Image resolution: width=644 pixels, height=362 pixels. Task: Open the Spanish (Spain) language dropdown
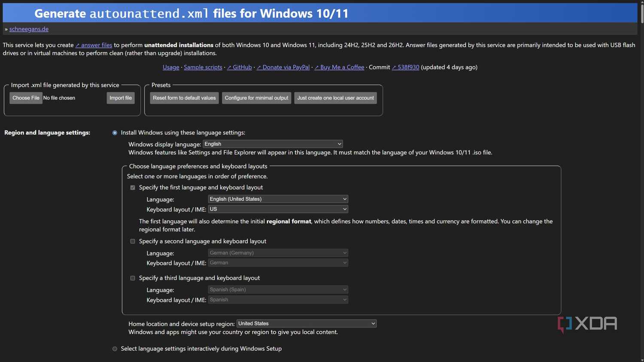278,290
